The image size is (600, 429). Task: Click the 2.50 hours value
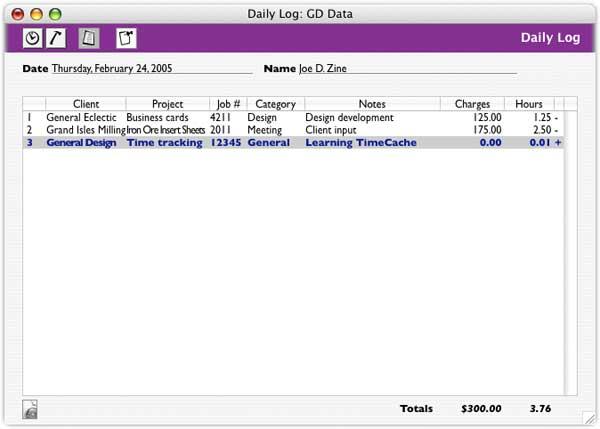pyautogui.click(x=542, y=130)
